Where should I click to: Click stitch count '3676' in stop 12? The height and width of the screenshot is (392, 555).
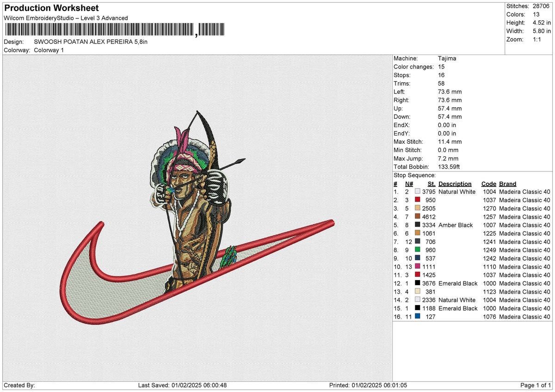coord(429,283)
